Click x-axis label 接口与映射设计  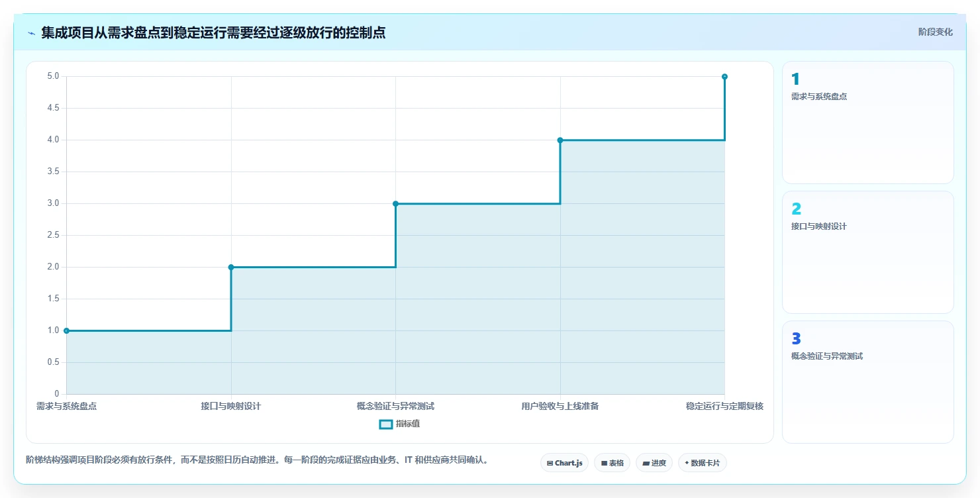(231, 406)
